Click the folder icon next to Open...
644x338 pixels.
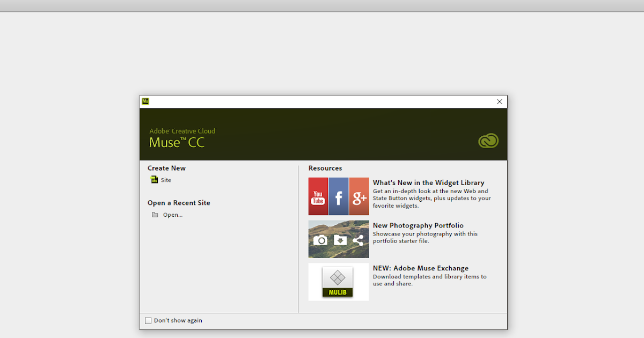point(155,215)
